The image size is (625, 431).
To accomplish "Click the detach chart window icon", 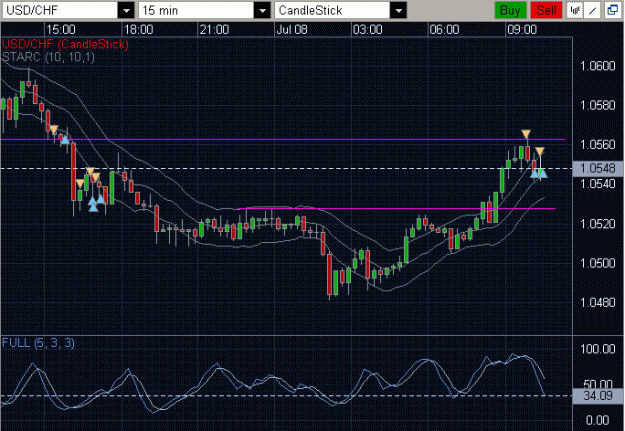I will coord(612,10).
